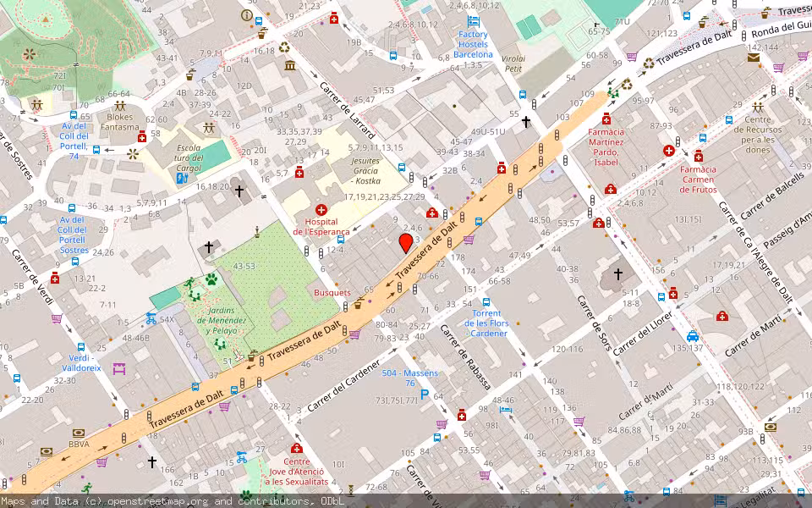
Task: Click the red location marker pin
Action: point(406,243)
